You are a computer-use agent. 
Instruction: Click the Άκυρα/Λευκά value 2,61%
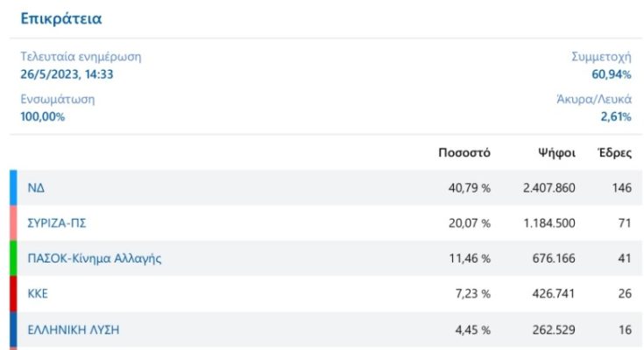pyautogui.click(x=615, y=116)
